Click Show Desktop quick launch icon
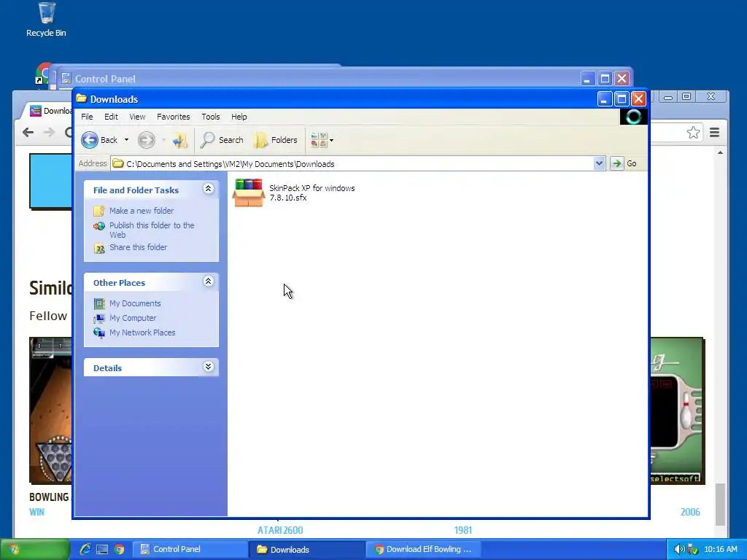747x560 pixels. point(102,549)
